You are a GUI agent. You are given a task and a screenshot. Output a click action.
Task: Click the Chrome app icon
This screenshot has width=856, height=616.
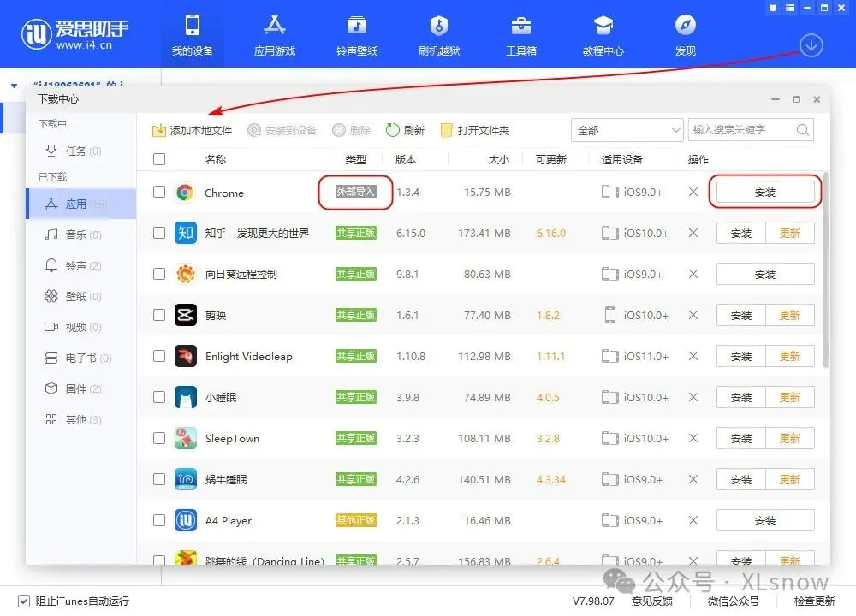pos(185,192)
